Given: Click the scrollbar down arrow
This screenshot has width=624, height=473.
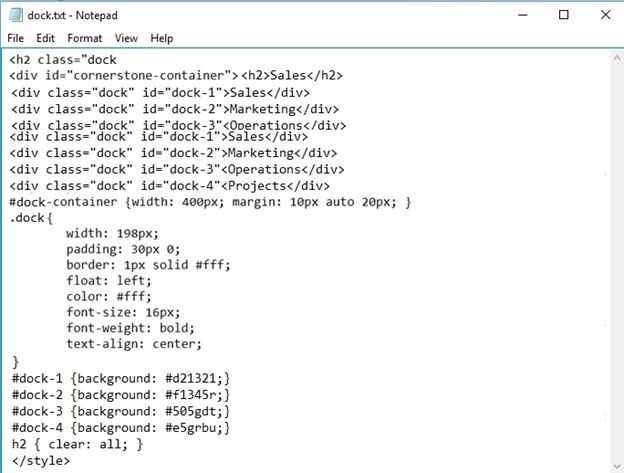Looking at the screenshot, I should (617, 466).
